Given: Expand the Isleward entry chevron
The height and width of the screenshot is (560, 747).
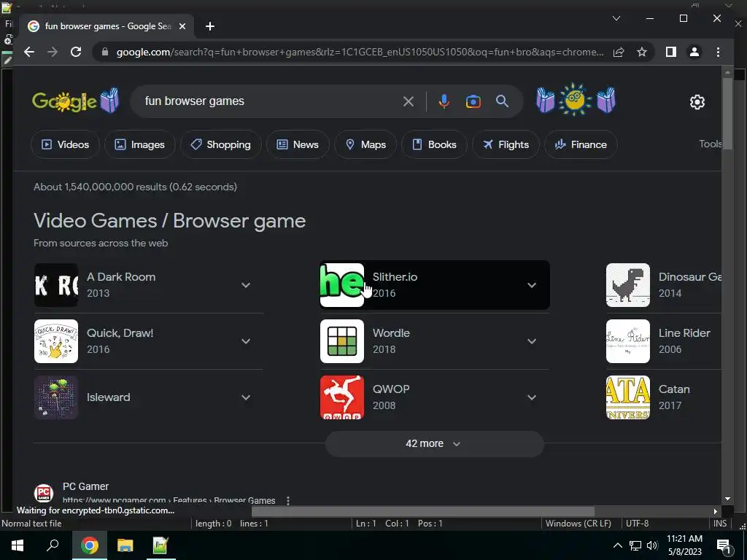Looking at the screenshot, I should tap(246, 397).
